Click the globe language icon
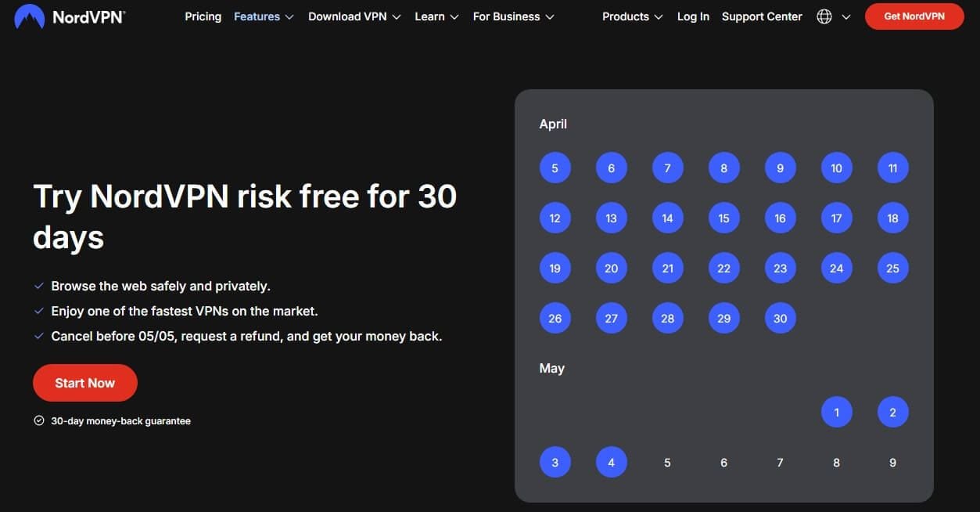The image size is (980, 512). (824, 16)
